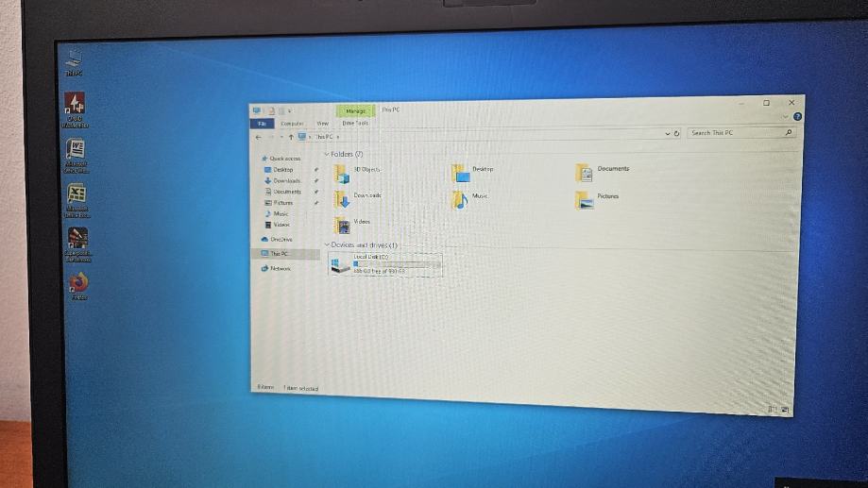Launch Firefox from the desktop

click(x=78, y=285)
